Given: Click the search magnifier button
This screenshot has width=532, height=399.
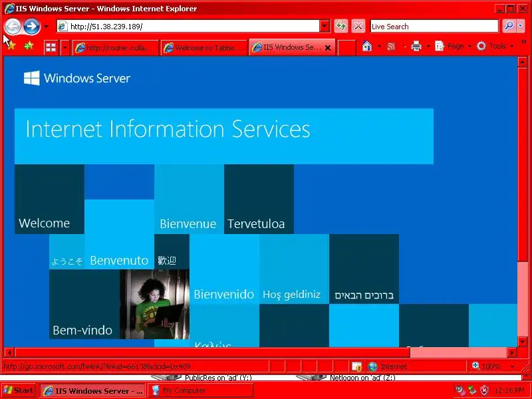Looking at the screenshot, I should click(509, 26).
